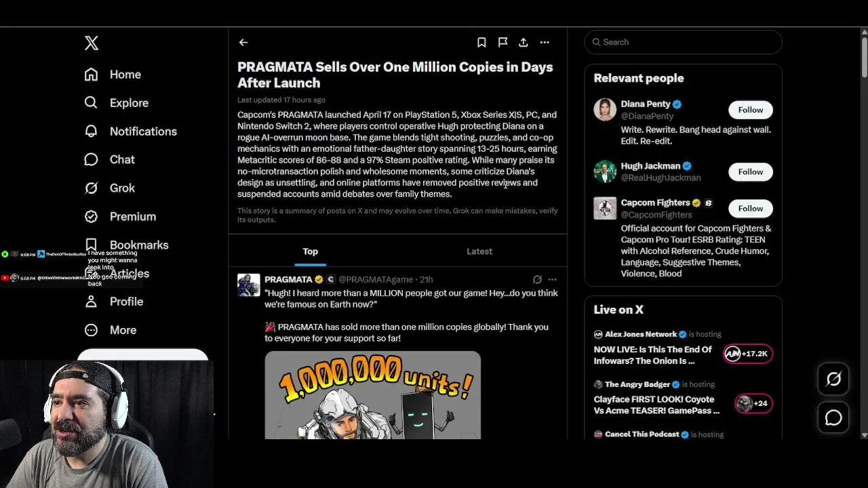Open the floating Grok button
This screenshot has width=868, height=488.
[x=833, y=380]
